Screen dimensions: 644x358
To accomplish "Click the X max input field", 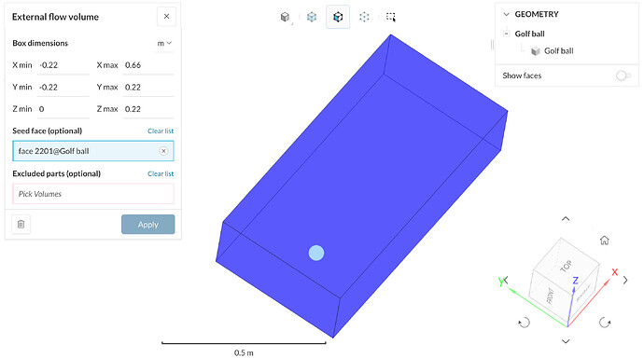I will point(148,65).
